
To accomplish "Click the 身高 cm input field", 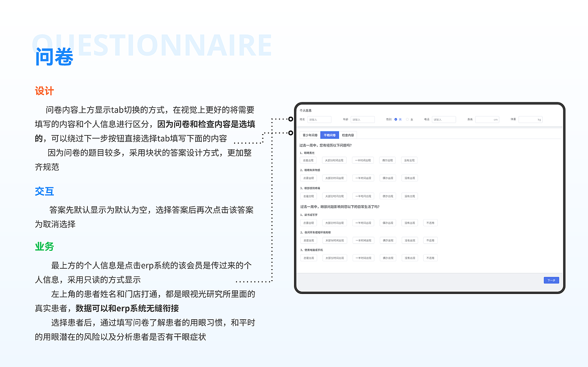I will pos(487,119).
